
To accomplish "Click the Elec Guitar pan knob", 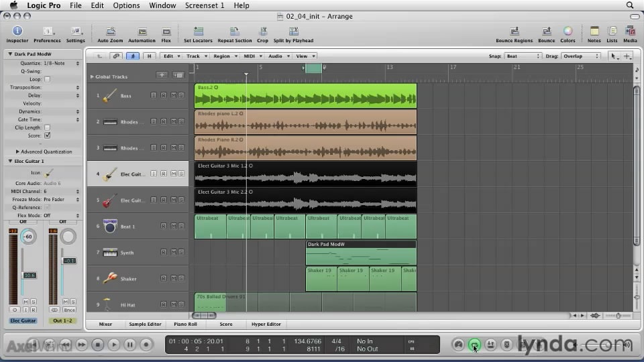I will (x=28, y=237).
